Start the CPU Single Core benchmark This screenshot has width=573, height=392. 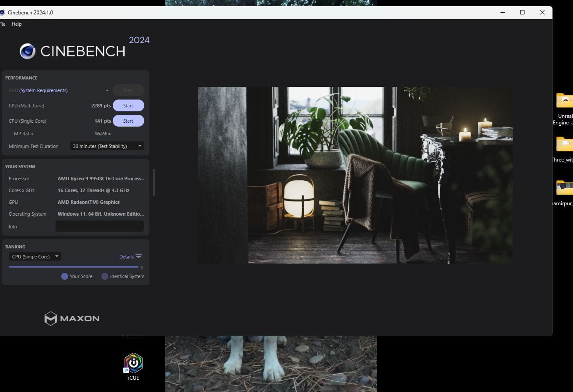(x=128, y=121)
